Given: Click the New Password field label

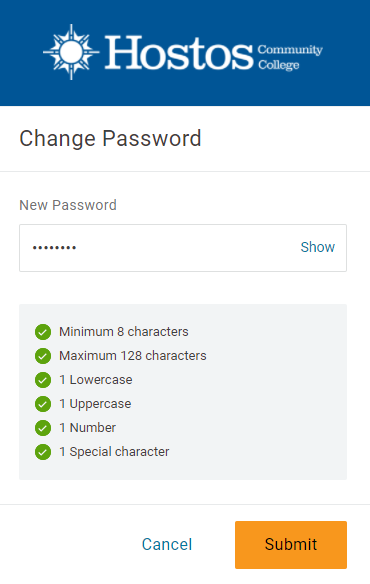Looking at the screenshot, I should point(68,205).
